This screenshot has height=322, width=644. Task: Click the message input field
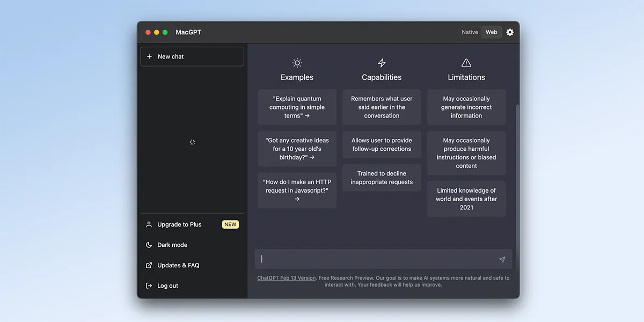coord(383,259)
